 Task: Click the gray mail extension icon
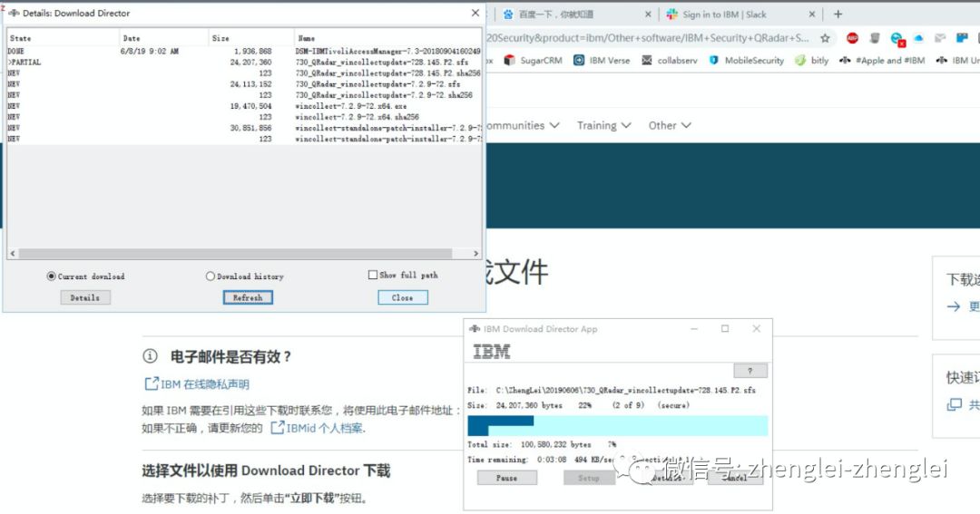coord(940,38)
